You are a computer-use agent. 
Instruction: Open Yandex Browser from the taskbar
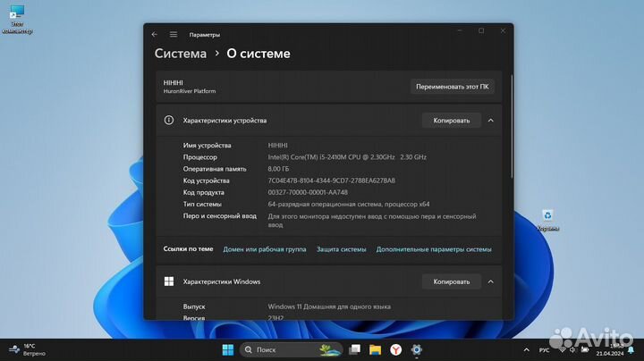[x=395, y=350]
